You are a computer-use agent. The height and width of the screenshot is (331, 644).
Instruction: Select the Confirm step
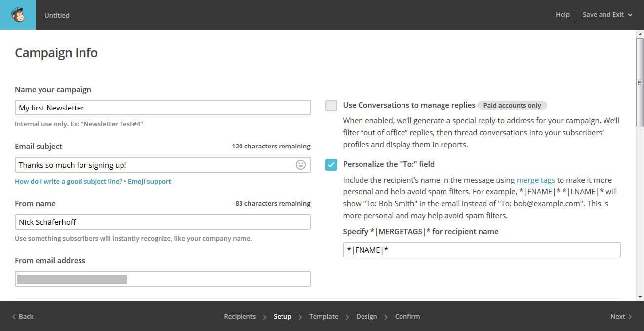pyautogui.click(x=407, y=316)
